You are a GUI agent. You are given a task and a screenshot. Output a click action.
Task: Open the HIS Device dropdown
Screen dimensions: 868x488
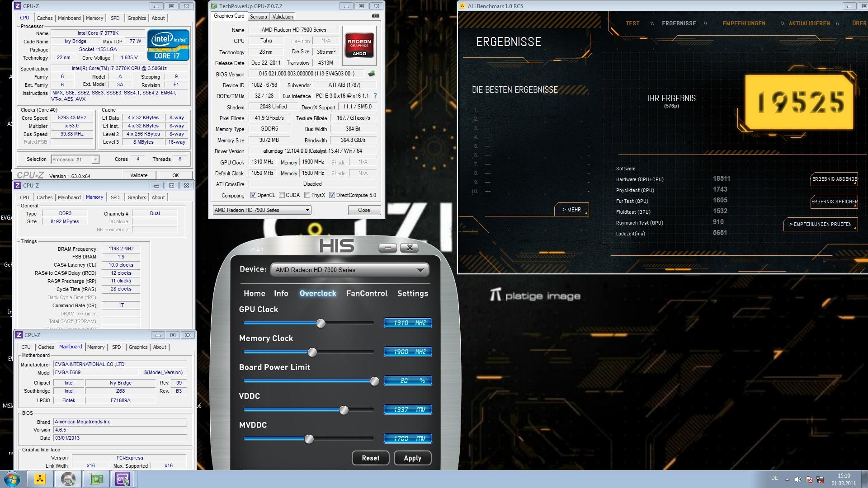pos(349,270)
